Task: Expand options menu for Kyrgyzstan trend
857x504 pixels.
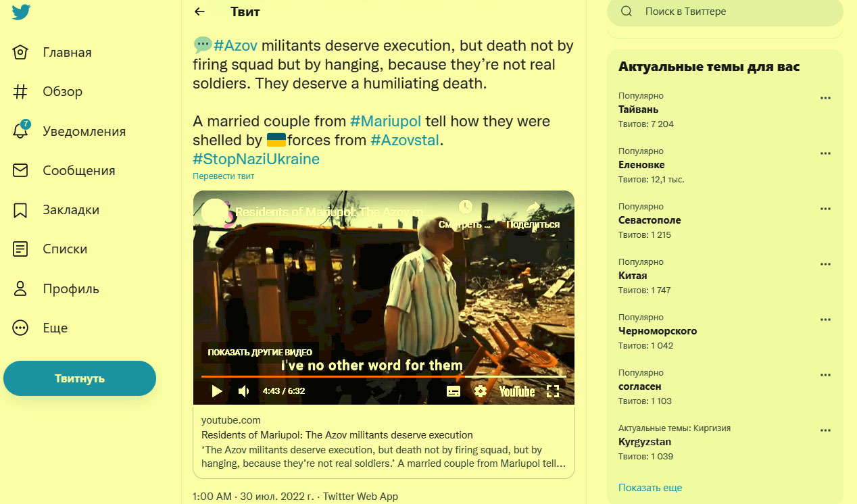Action: (825, 430)
